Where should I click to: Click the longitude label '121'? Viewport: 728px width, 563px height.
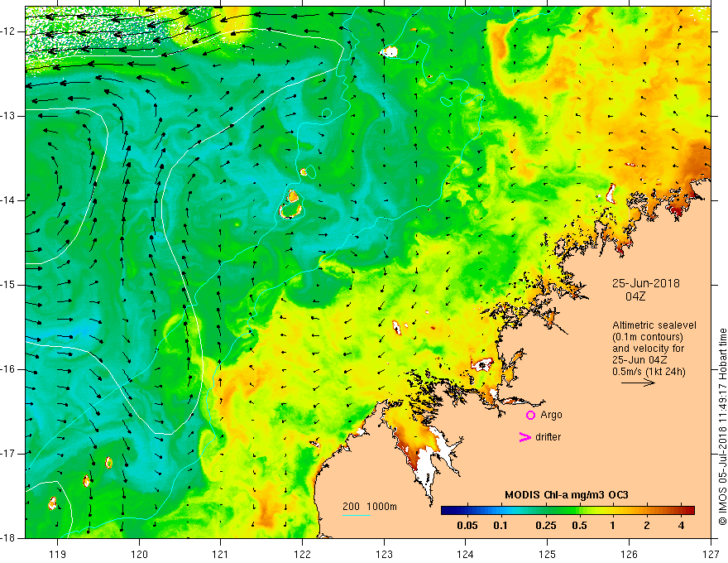pyautogui.click(x=221, y=555)
